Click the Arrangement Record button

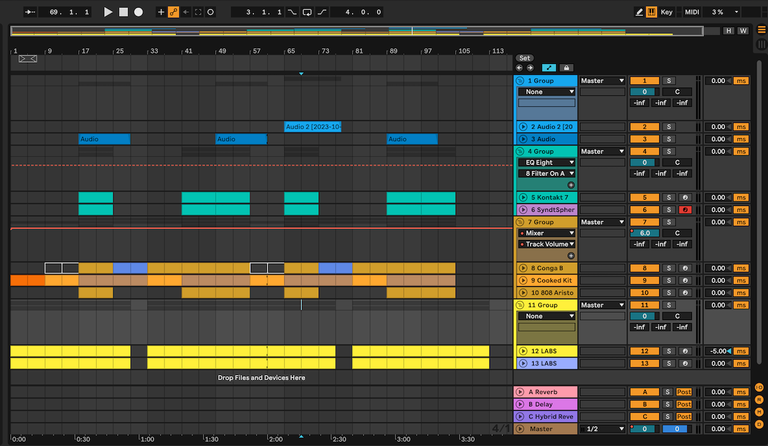pos(139,12)
